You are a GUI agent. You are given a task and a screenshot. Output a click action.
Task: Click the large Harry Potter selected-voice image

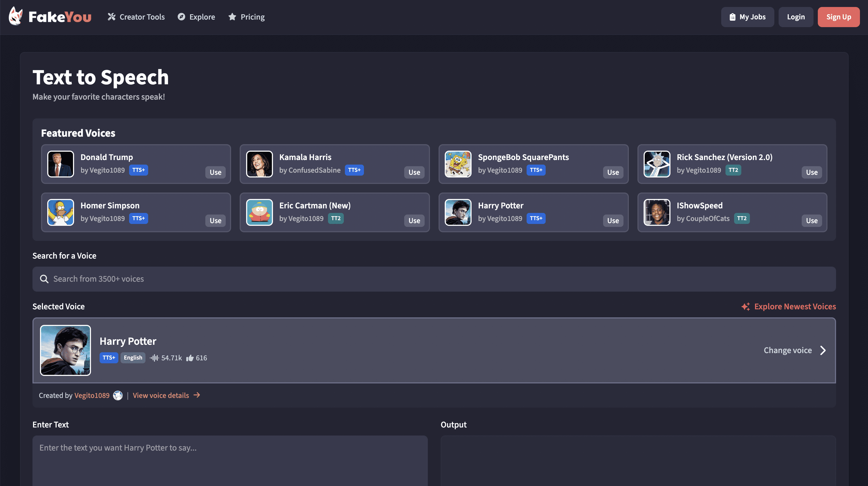[x=65, y=350]
